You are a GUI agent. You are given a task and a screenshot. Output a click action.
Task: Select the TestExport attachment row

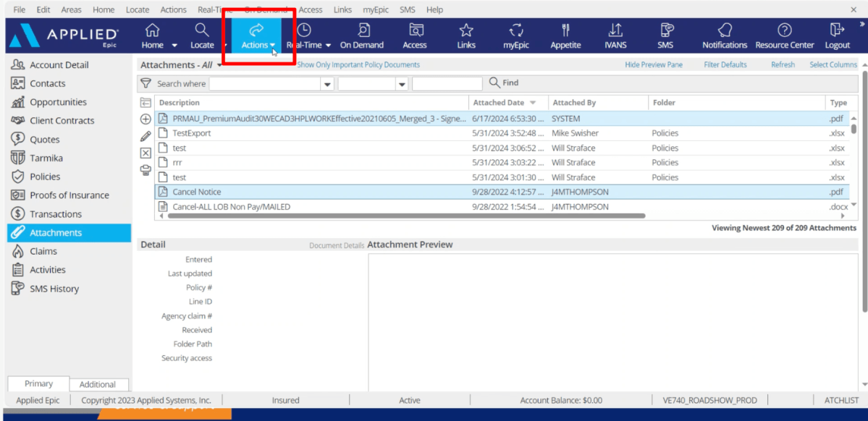point(504,133)
